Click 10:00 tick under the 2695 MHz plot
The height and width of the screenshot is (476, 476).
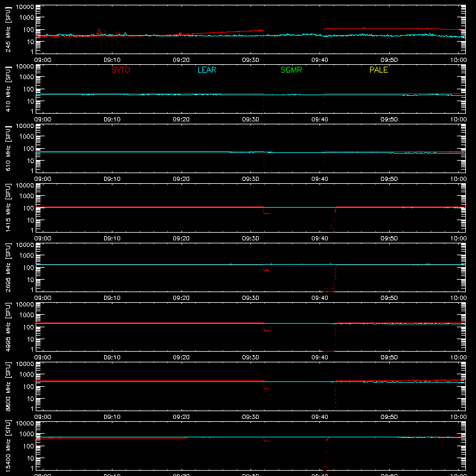(458, 298)
